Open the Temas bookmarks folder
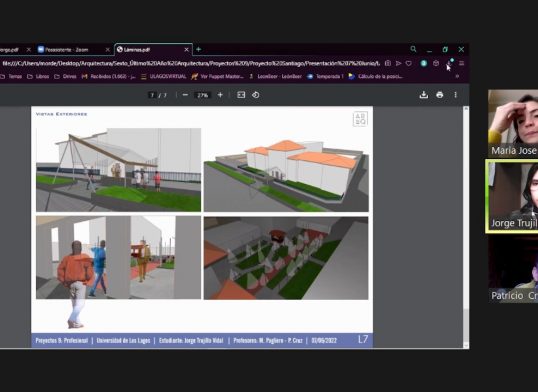 pyautogui.click(x=11, y=77)
